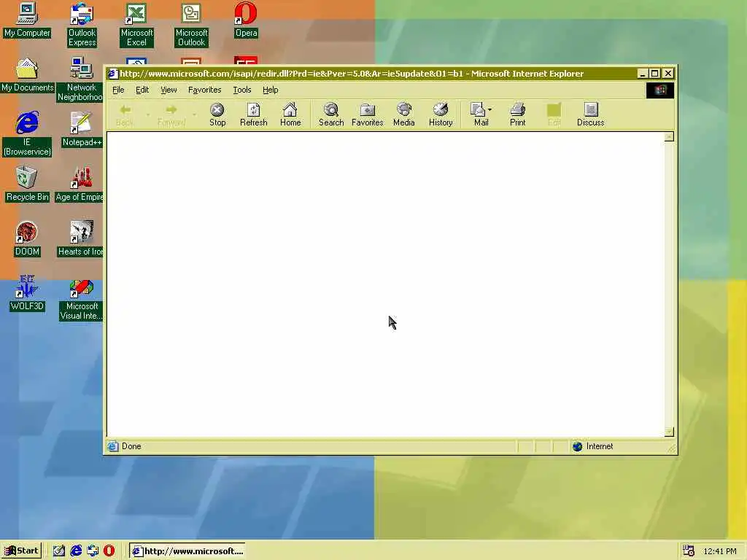Open the Search pane
Image resolution: width=747 pixels, height=560 pixels.
[331, 114]
